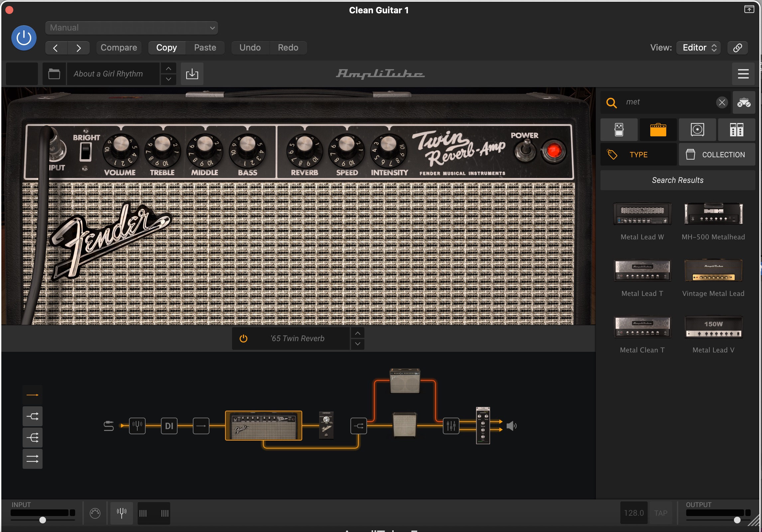Choose the two-way split routing icon
The width and height of the screenshot is (762, 532).
33,416
